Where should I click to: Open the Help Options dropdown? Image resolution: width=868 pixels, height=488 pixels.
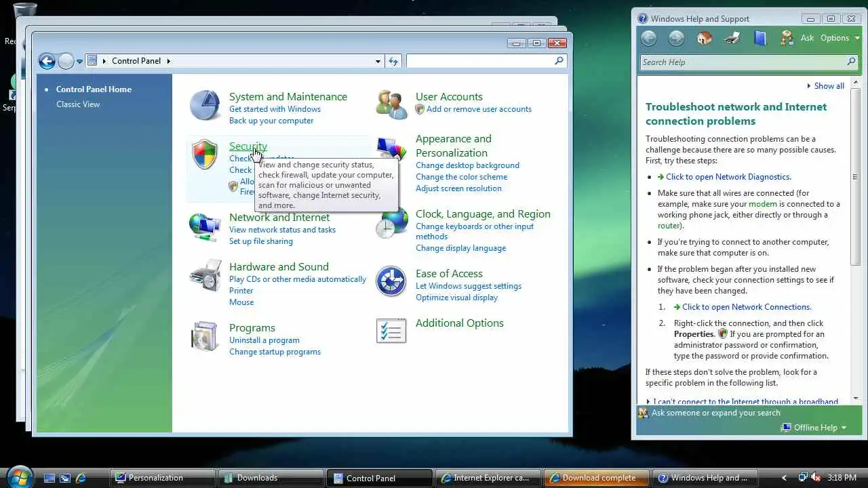click(840, 38)
